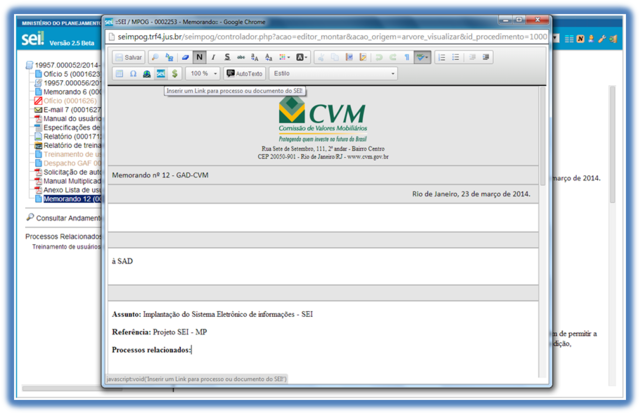Click the Consultar Andamento link
640x414 pixels.
[67, 217]
